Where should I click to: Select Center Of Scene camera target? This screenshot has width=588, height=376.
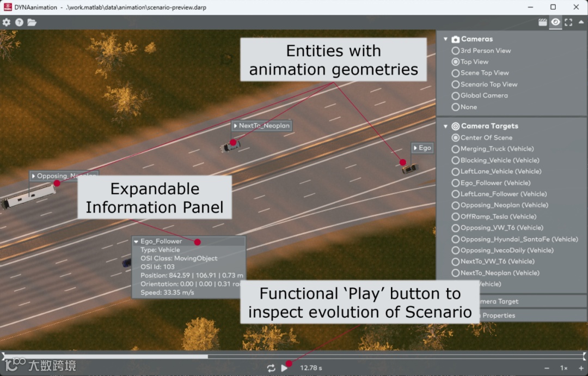click(x=482, y=138)
